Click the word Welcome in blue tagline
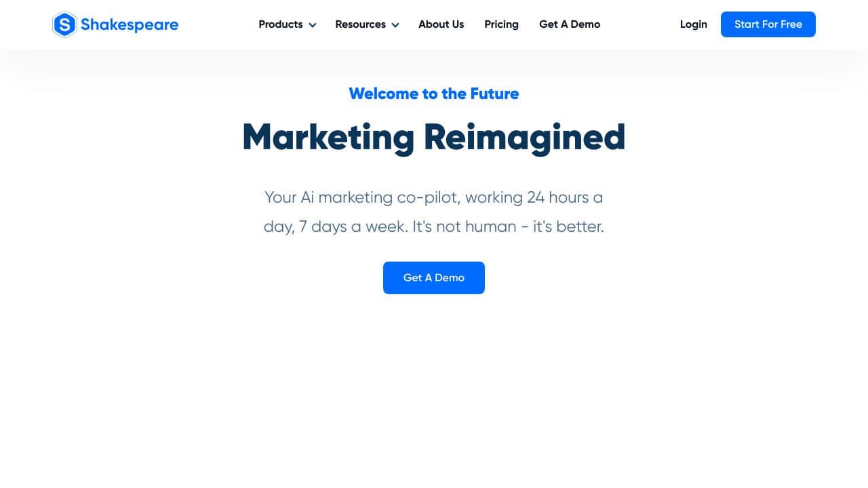Image resolution: width=868 pixels, height=488 pixels. click(384, 94)
